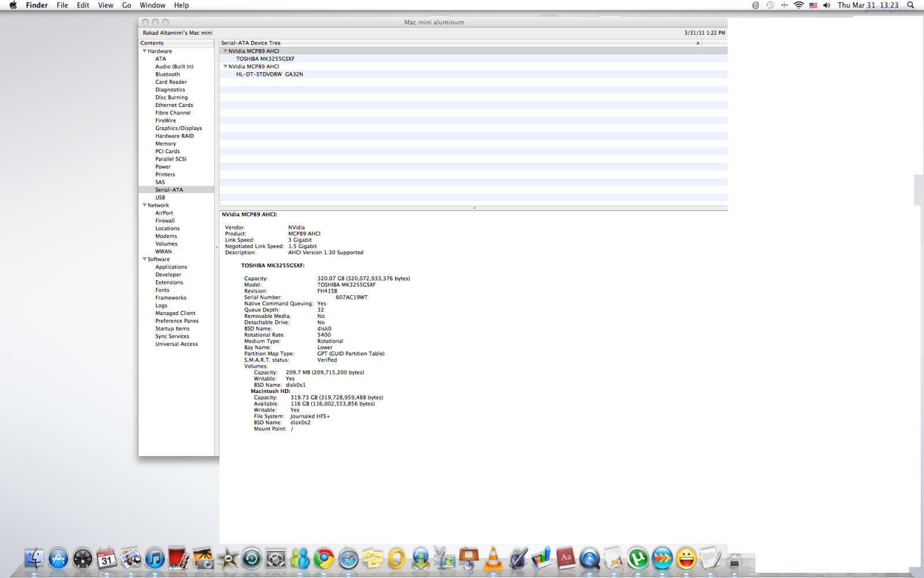This screenshot has height=578, width=924.
Task: Launch Google Chrome from the Dock
Action: (x=324, y=559)
